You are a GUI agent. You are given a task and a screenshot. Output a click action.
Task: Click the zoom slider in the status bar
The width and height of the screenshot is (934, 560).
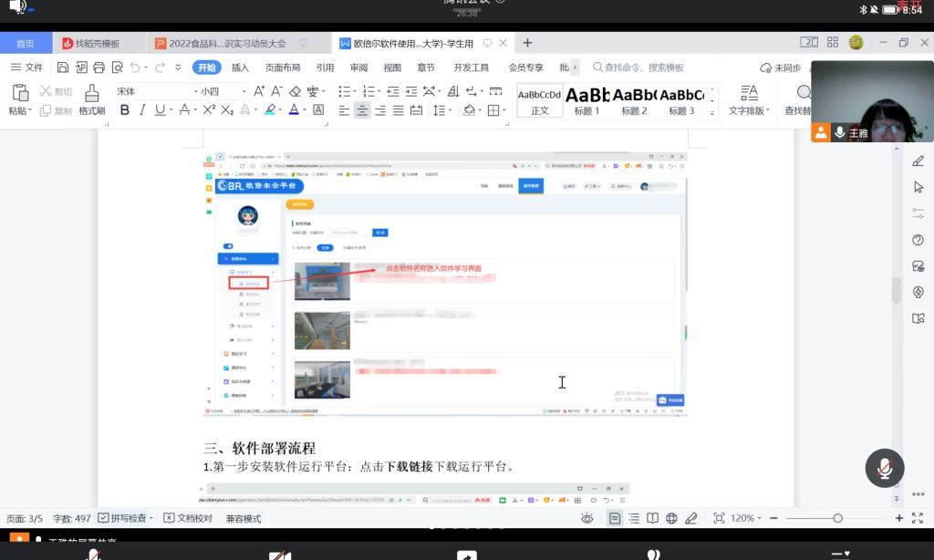pos(837,518)
